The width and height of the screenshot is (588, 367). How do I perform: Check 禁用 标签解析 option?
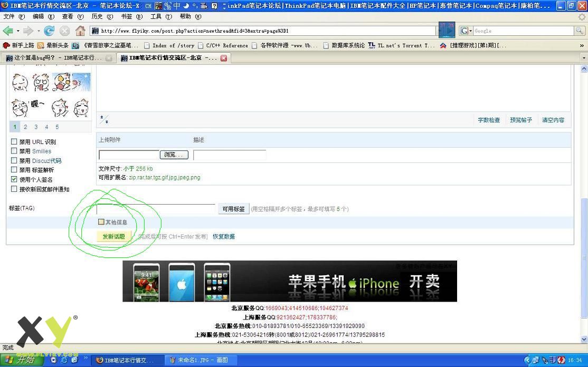[x=14, y=170]
